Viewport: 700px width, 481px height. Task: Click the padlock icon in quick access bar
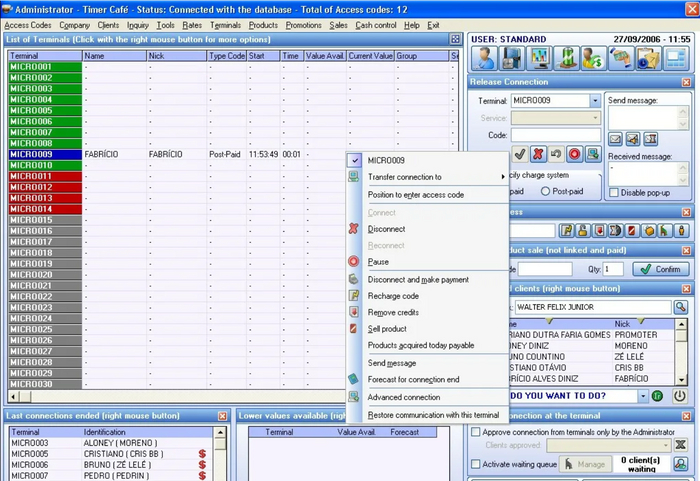583,231
